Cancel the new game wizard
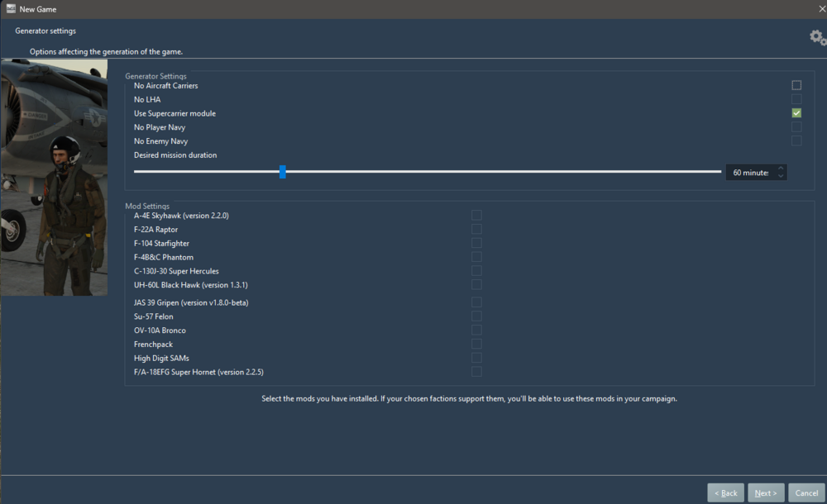Image resolution: width=827 pixels, height=504 pixels. pyautogui.click(x=806, y=493)
